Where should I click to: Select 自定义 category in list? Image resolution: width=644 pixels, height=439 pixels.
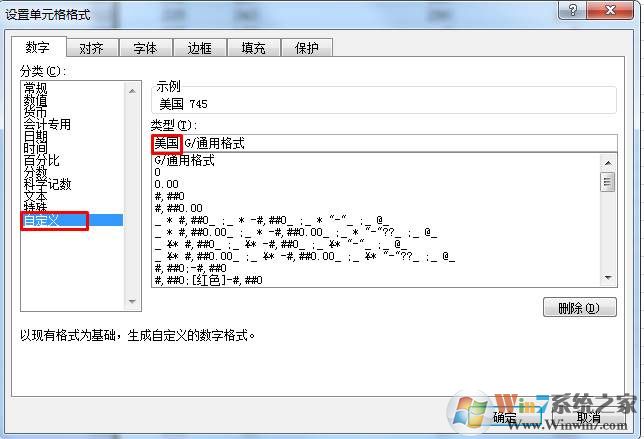(72, 221)
